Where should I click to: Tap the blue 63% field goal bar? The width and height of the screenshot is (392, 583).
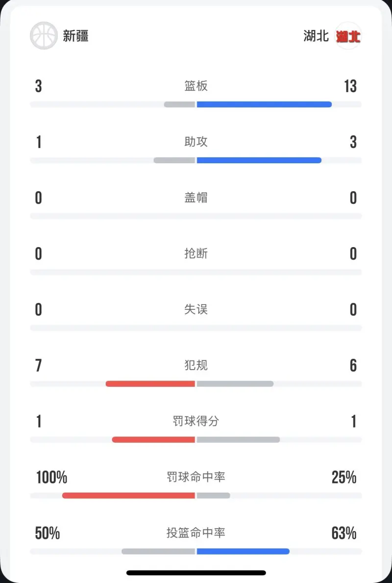tap(243, 552)
